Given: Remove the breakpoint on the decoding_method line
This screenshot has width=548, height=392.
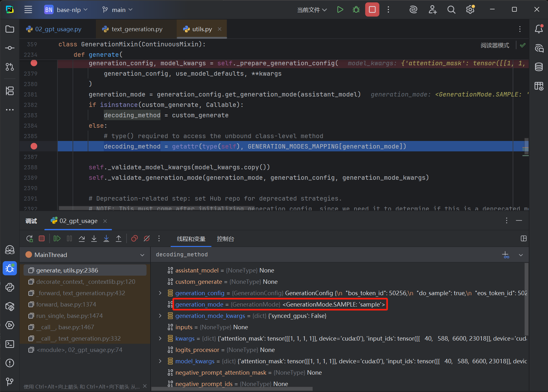Looking at the screenshot, I should pyautogui.click(x=34, y=146).
